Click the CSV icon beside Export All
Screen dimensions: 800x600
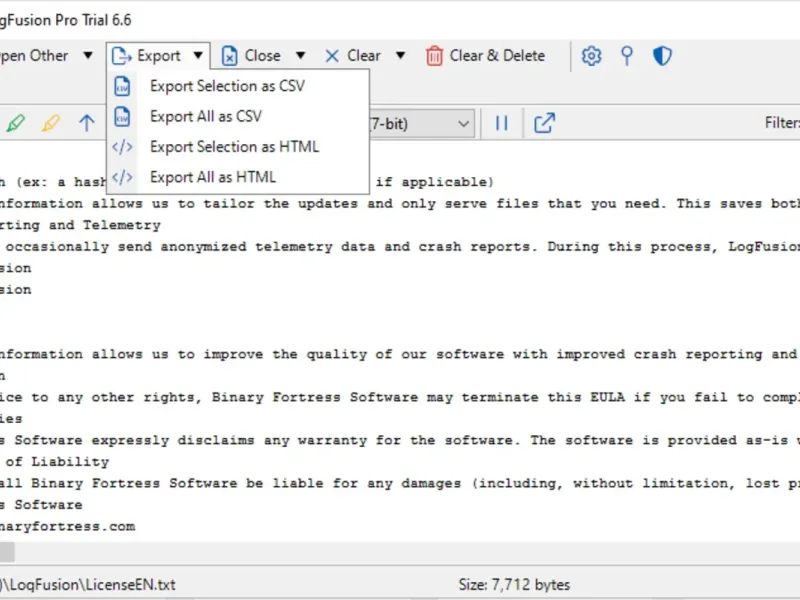122,117
